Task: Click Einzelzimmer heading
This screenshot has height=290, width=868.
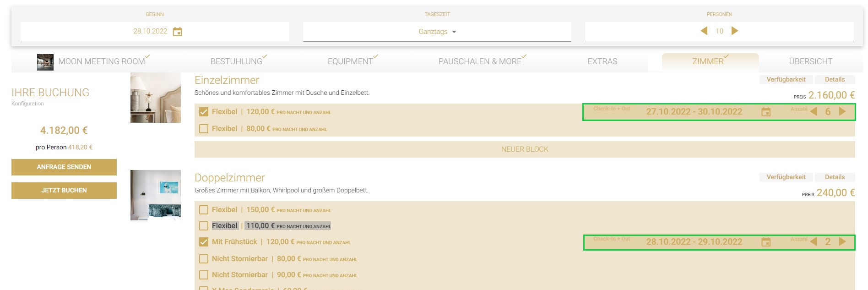Action: [x=227, y=80]
